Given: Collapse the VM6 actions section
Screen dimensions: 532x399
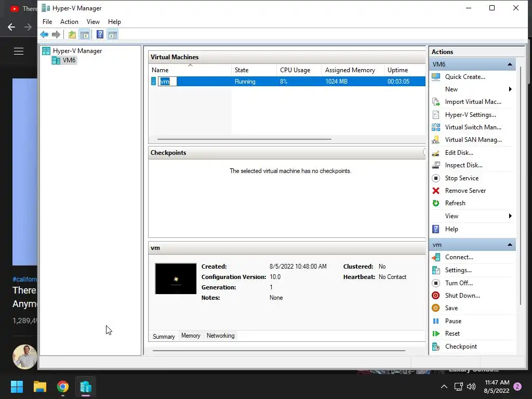Looking at the screenshot, I should coord(510,64).
